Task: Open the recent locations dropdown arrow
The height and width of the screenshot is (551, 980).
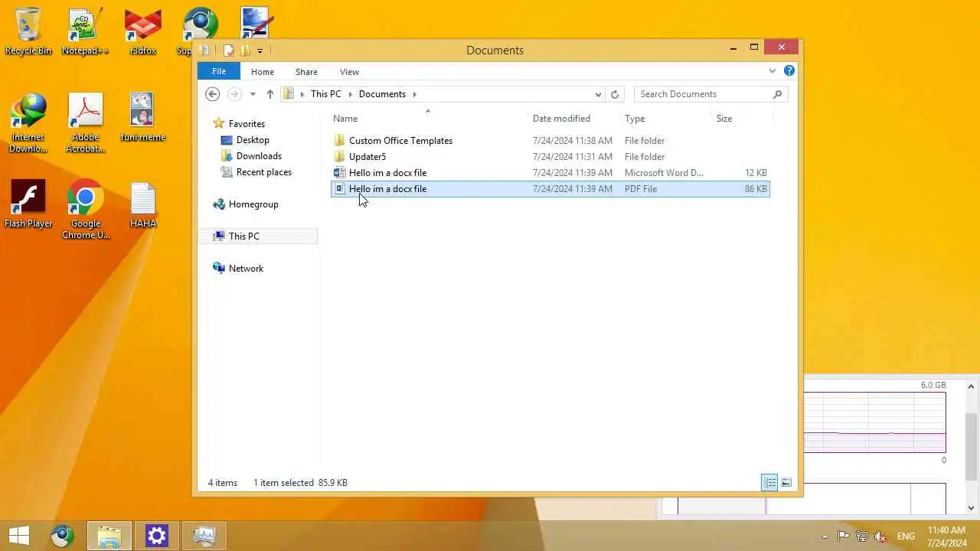Action: (253, 94)
